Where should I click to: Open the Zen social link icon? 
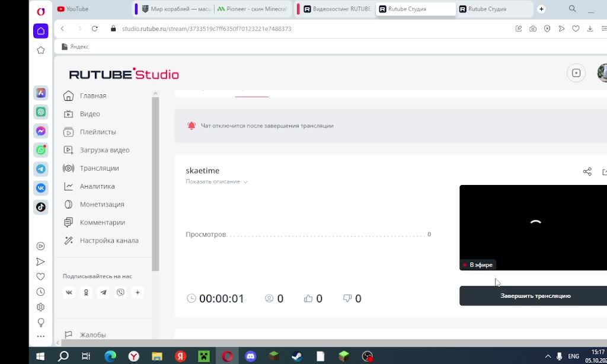click(x=138, y=292)
